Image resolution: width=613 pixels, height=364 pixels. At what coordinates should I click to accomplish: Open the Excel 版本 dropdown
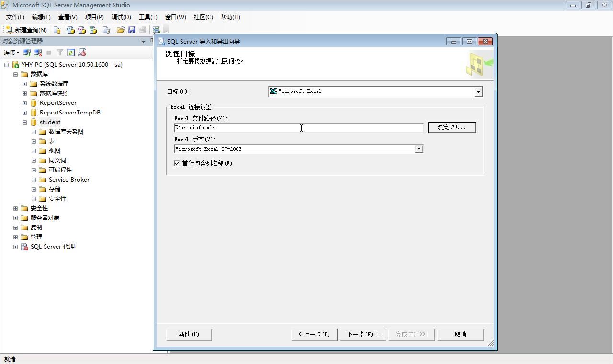pyautogui.click(x=419, y=149)
